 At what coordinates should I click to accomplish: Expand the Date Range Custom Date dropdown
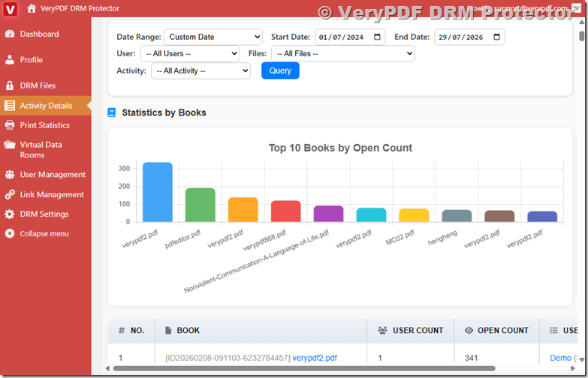click(x=213, y=37)
